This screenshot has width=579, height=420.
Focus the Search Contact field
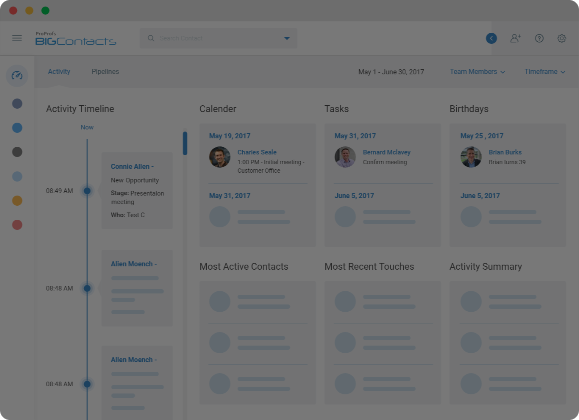218,38
